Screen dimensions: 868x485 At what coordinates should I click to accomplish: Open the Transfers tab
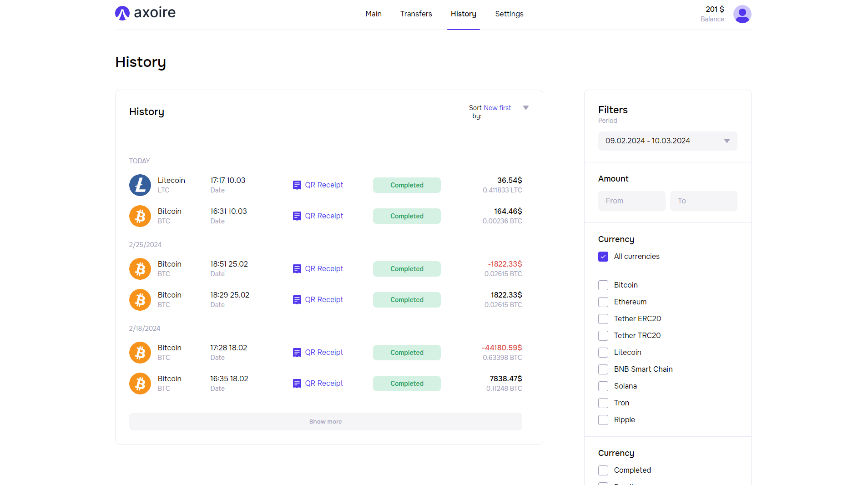coord(416,14)
